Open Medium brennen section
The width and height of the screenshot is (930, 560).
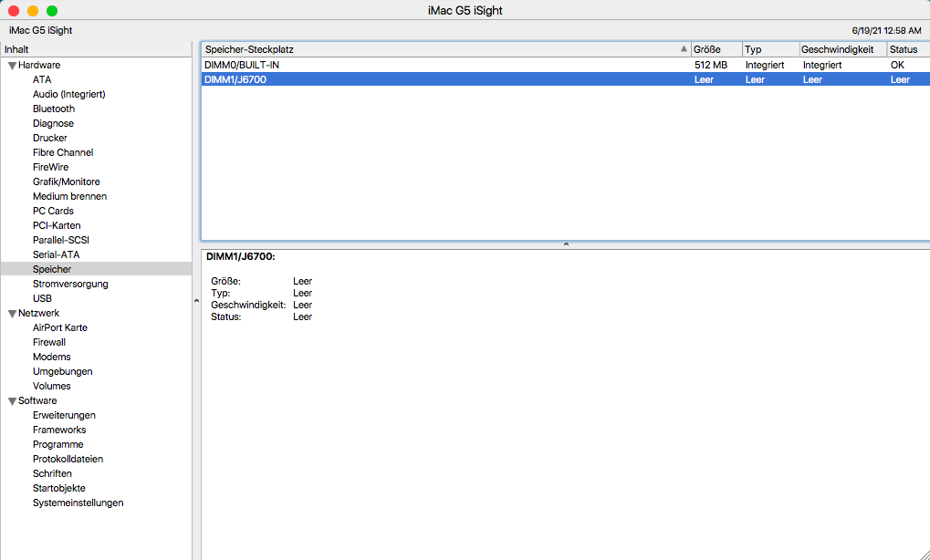(x=69, y=196)
